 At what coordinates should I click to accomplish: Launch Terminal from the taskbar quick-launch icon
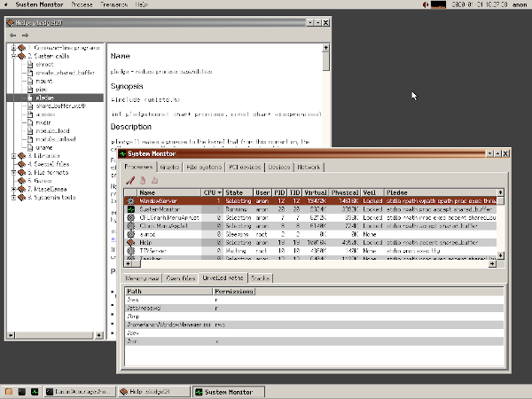(21, 392)
